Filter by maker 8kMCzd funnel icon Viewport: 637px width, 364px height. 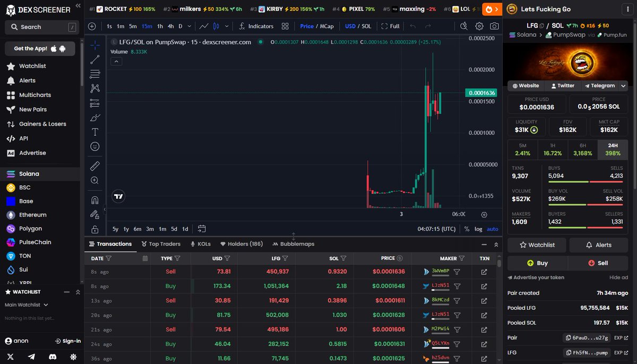[x=457, y=300]
